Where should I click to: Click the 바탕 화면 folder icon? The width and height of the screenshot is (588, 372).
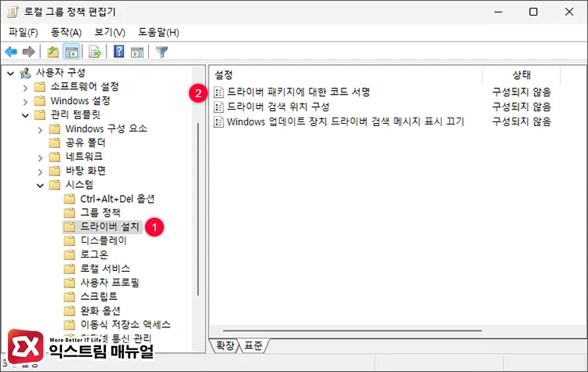point(55,171)
